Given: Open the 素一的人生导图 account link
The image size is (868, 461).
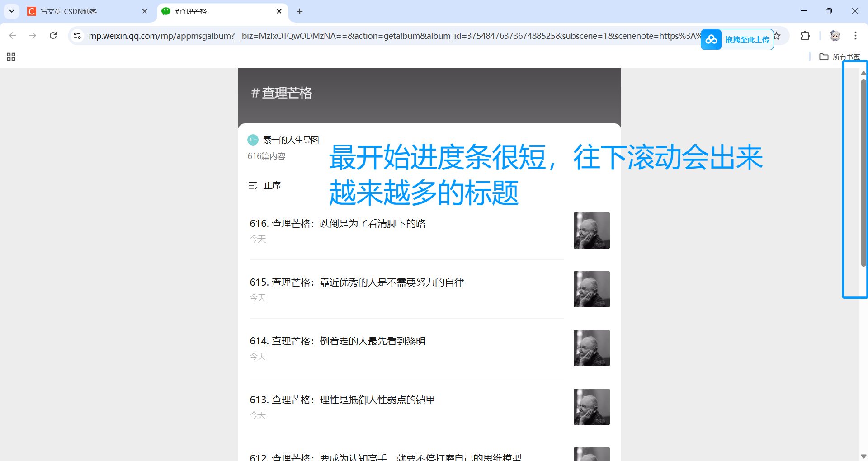Looking at the screenshot, I should click(291, 140).
